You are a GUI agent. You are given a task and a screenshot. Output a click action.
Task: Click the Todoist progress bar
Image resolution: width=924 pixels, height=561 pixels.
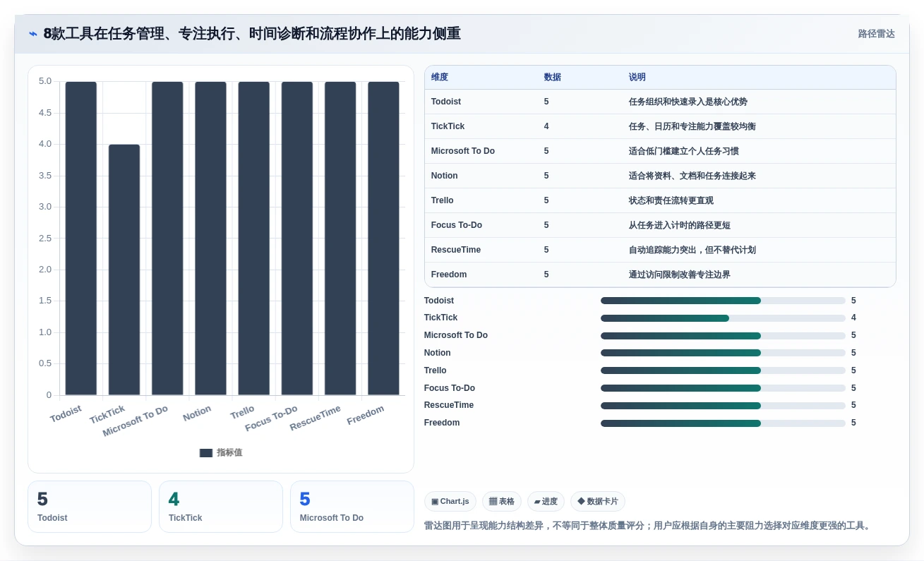(x=723, y=301)
